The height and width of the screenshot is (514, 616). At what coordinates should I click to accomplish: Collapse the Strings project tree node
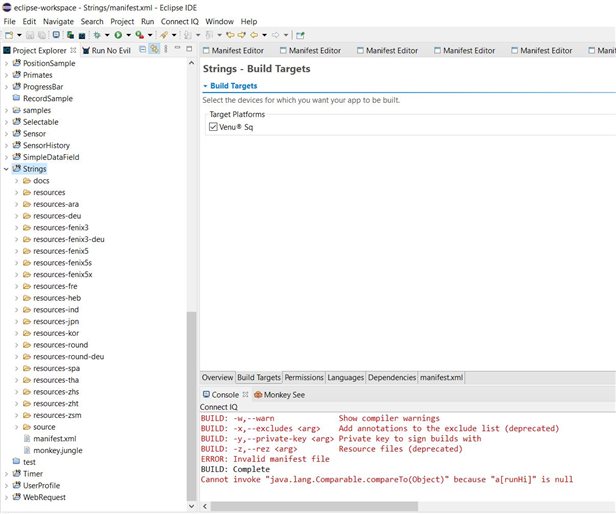click(x=7, y=169)
